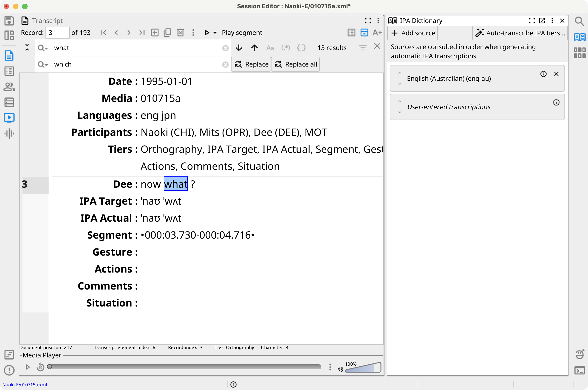Click the save session icon in left sidebar
Viewport: 588px width, 390px height.
(x=9, y=21)
